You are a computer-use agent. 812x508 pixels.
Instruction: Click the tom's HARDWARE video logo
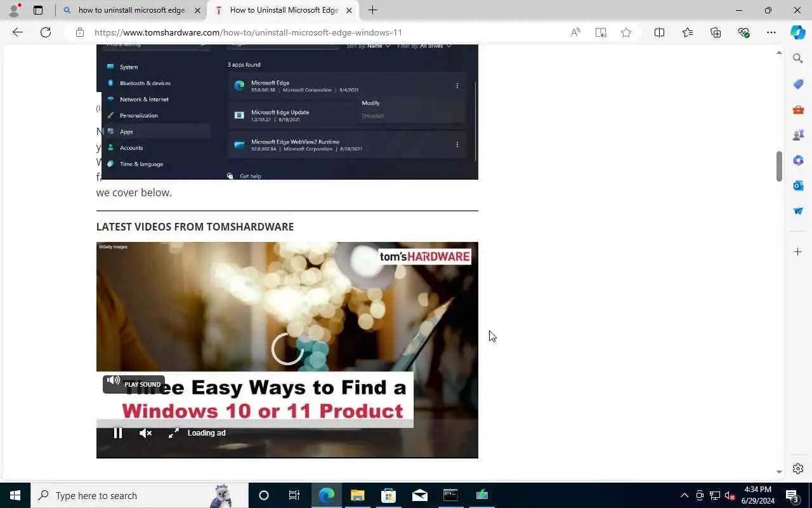[x=425, y=257]
